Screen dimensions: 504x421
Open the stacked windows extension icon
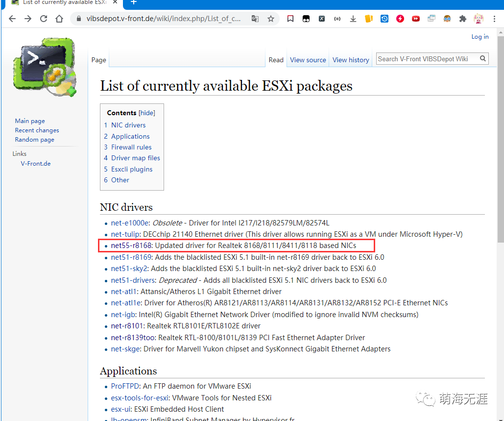pos(432,19)
